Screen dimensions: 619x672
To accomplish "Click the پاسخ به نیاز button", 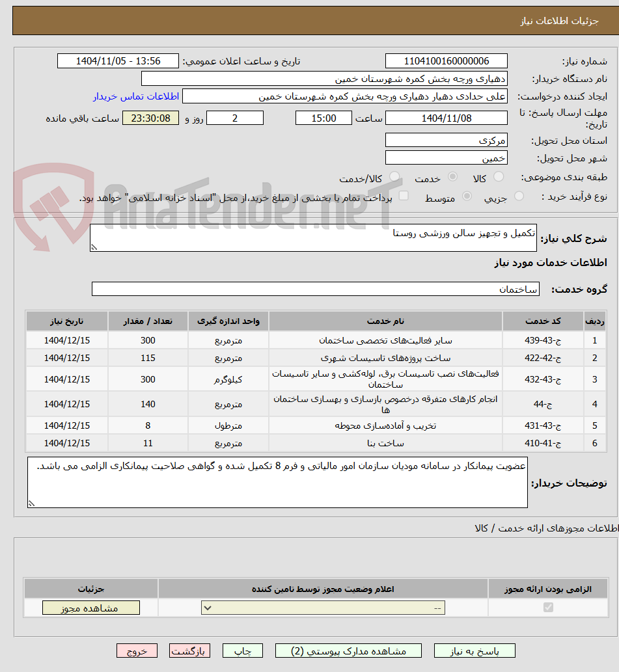I will tap(475, 651).
